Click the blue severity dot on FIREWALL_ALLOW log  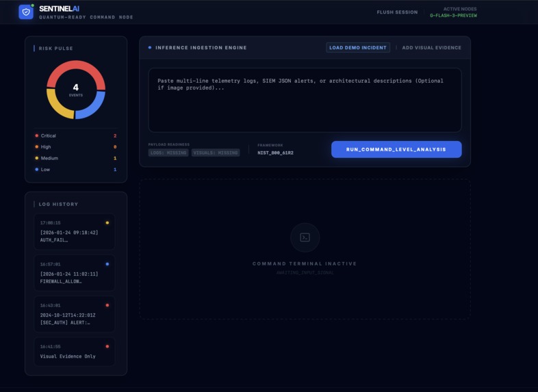point(107,264)
